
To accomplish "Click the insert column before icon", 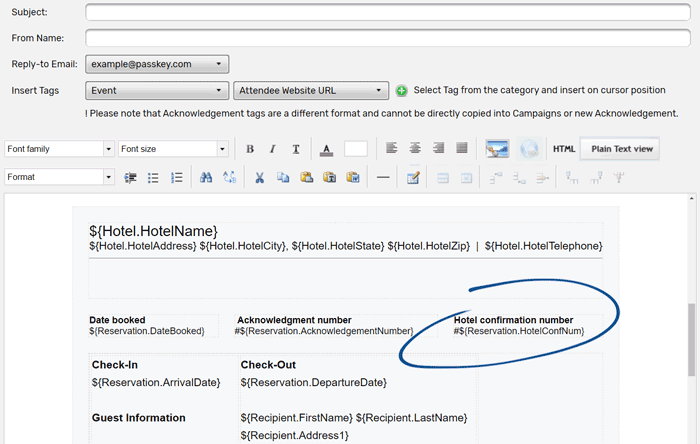I will point(572,178).
